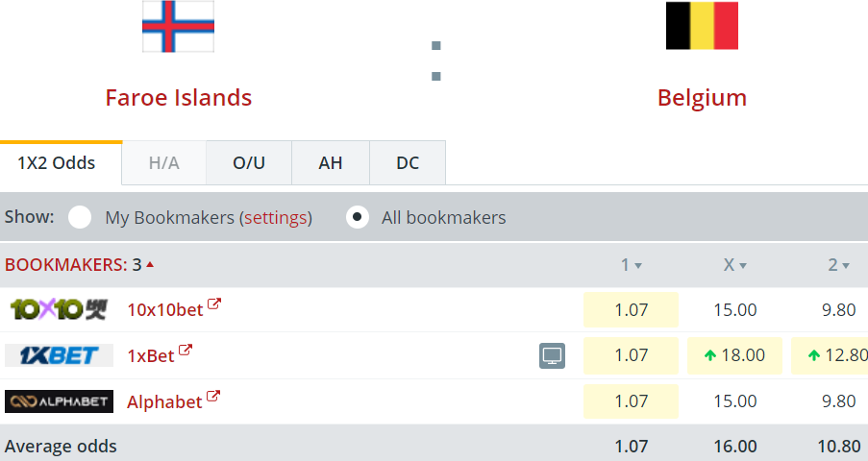
Task: Click the 1xBet bookmaker logo
Action: click(x=59, y=355)
